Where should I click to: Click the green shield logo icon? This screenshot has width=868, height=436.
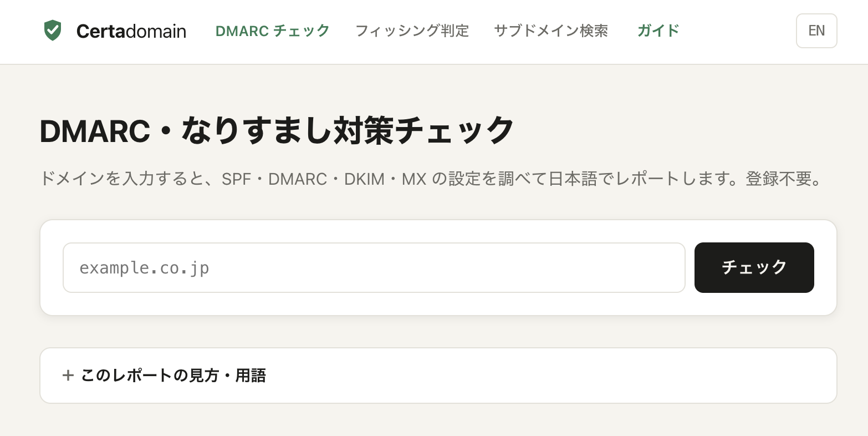click(x=52, y=31)
